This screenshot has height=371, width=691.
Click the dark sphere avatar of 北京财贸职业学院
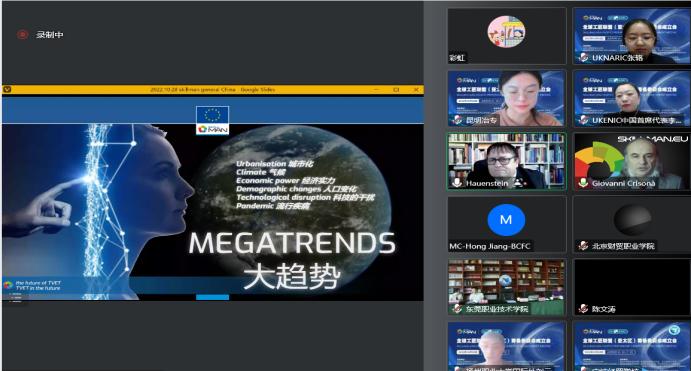632,219
